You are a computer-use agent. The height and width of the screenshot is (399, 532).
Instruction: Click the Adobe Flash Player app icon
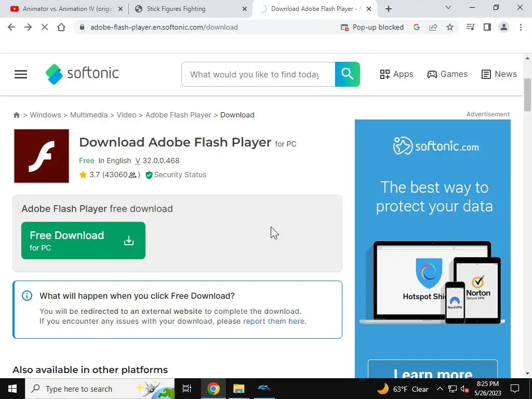tap(42, 156)
